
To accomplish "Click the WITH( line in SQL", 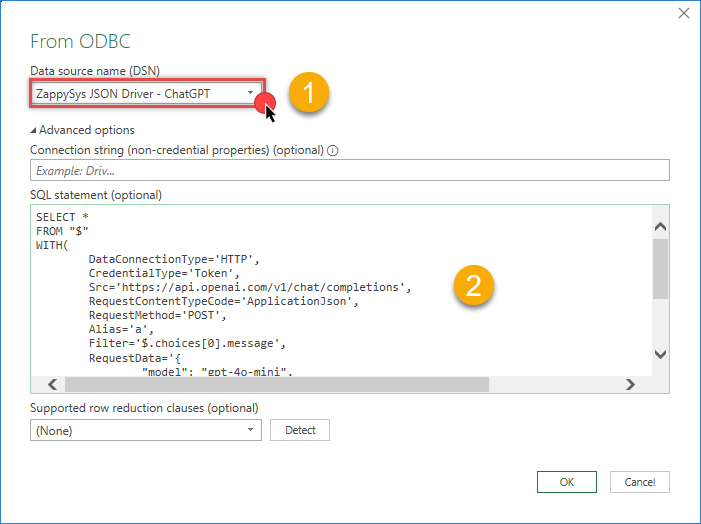I will [x=52, y=245].
